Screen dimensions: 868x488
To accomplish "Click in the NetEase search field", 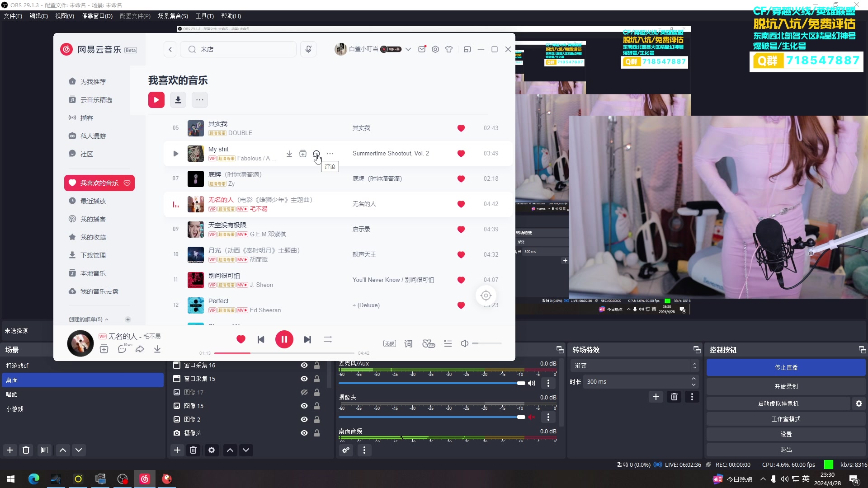I will 238,49.
